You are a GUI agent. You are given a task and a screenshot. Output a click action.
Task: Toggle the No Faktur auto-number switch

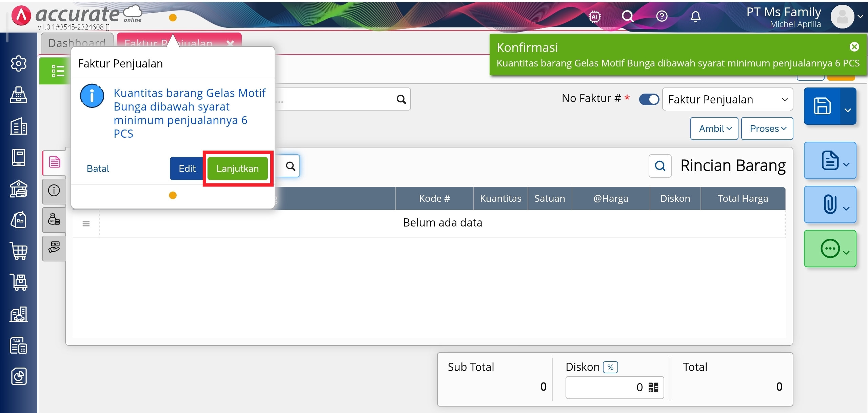click(x=649, y=99)
